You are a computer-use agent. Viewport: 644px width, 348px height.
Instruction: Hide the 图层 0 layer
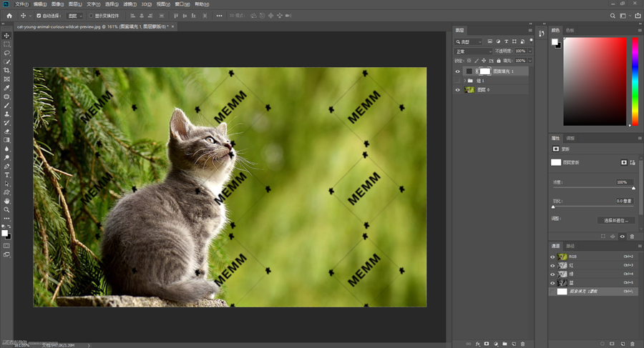pyautogui.click(x=458, y=90)
